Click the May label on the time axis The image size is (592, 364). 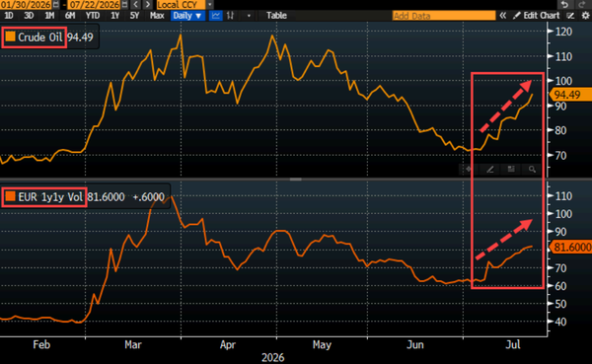tap(322, 344)
